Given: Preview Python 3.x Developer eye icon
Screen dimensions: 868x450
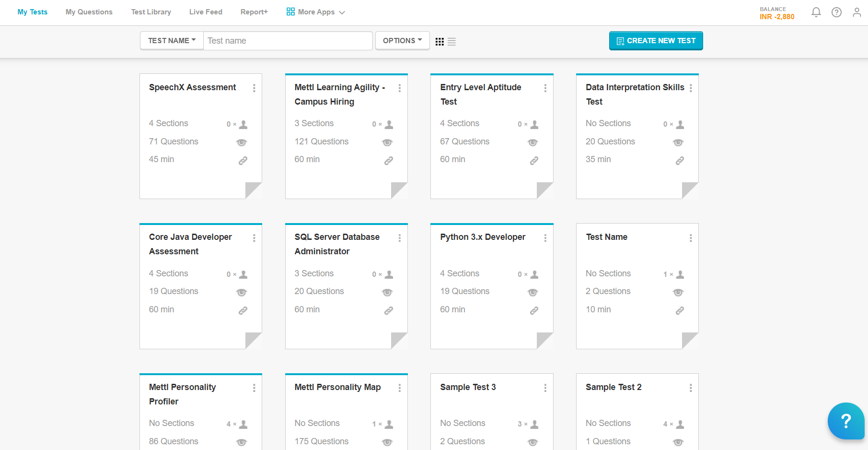Looking at the screenshot, I should [x=532, y=292].
